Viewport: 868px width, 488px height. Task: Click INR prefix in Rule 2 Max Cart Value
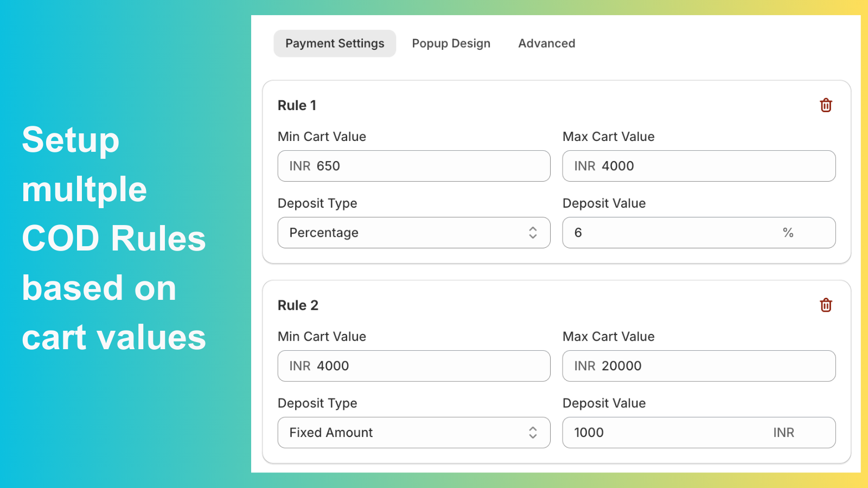(x=584, y=366)
